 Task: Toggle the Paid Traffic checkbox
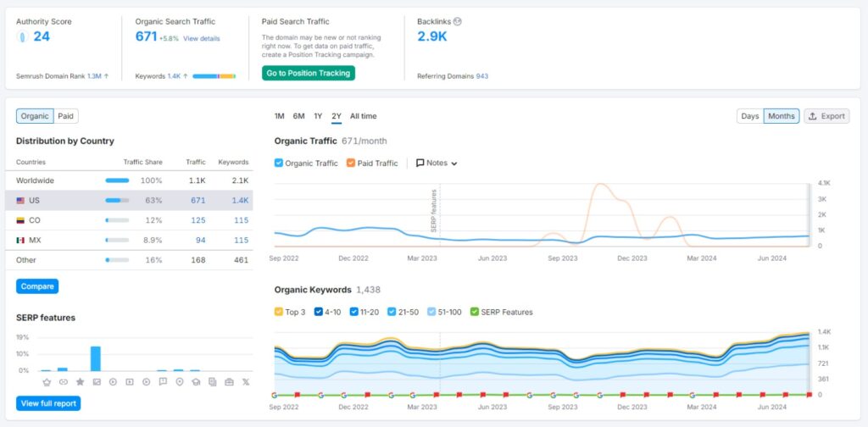(x=350, y=164)
